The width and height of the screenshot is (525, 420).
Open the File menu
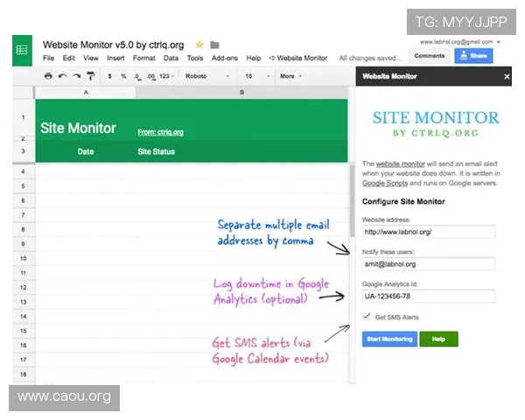pos(48,58)
